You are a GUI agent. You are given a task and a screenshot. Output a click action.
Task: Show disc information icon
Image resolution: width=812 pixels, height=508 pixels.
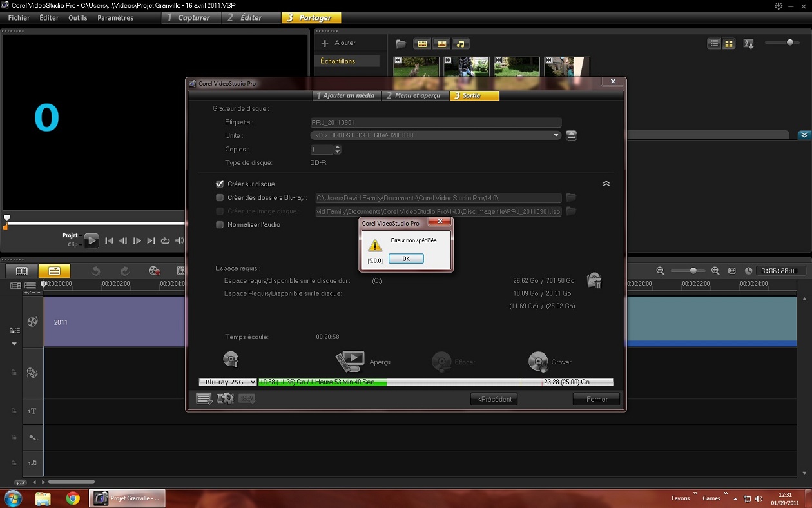(231, 359)
